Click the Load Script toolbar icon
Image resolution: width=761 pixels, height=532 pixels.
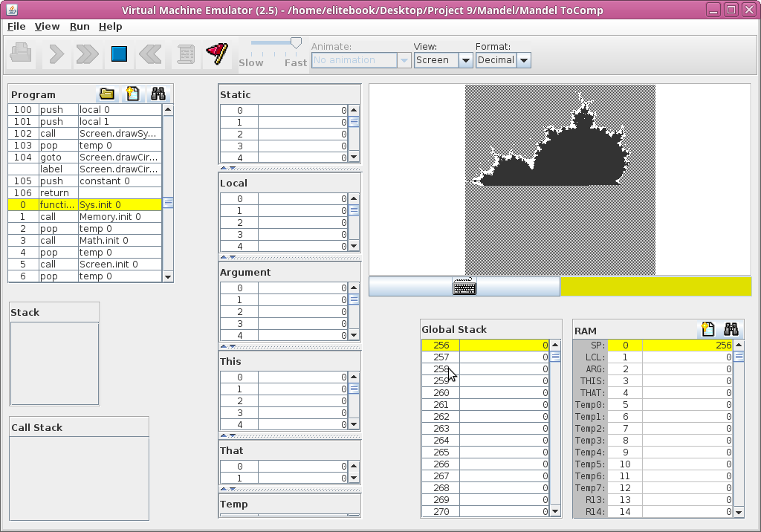point(186,53)
